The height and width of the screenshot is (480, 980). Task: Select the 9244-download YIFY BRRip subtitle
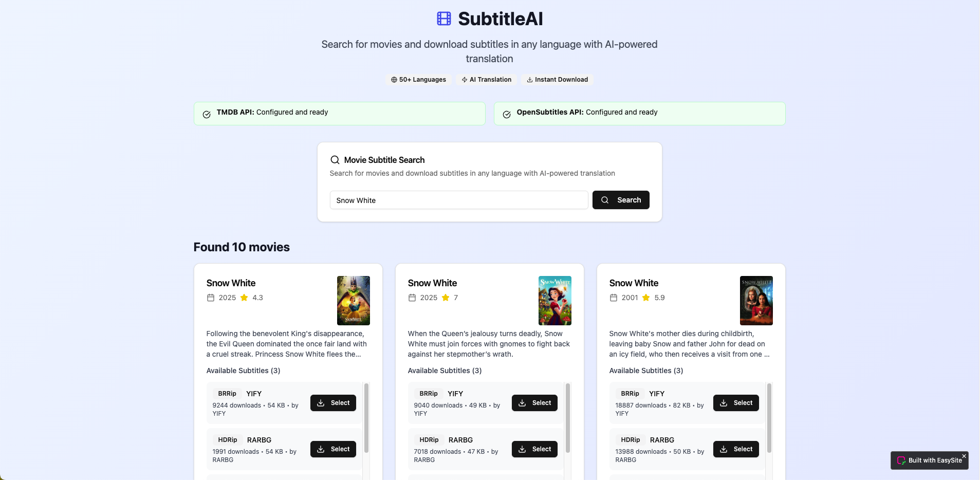[333, 403]
